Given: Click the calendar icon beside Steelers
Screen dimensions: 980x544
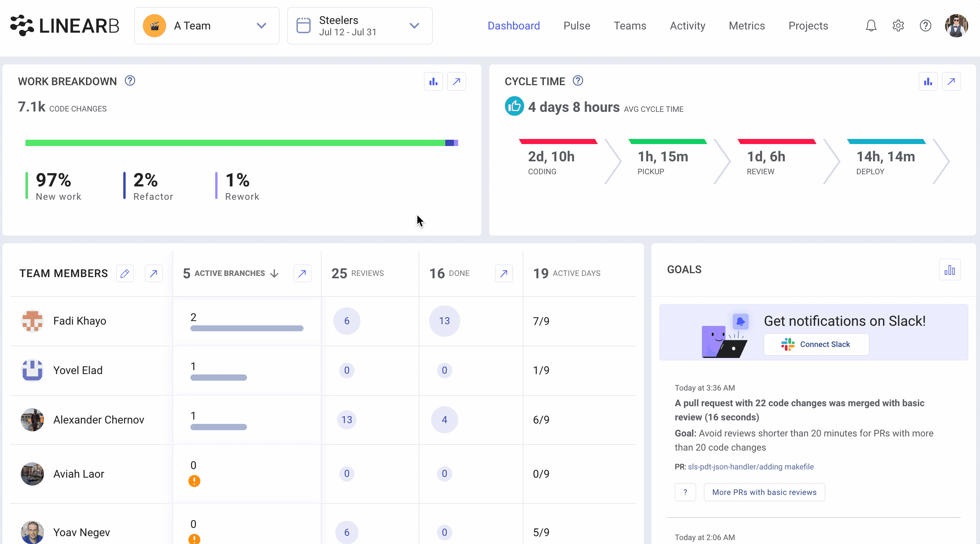Looking at the screenshot, I should click(x=304, y=26).
